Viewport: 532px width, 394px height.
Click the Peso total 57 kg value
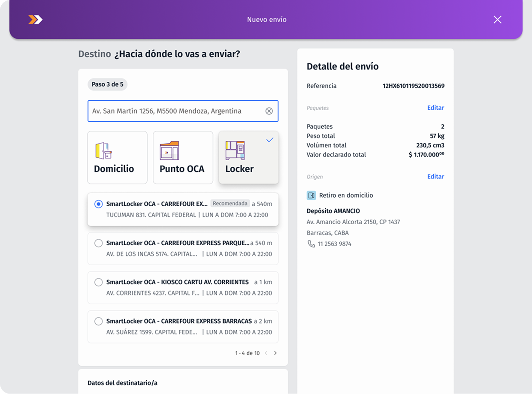coord(437,136)
